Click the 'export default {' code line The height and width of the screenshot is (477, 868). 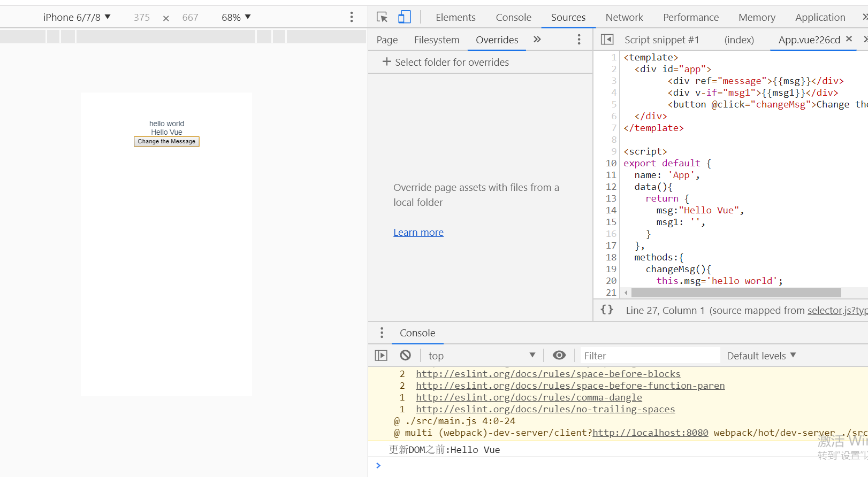point(667,163)
